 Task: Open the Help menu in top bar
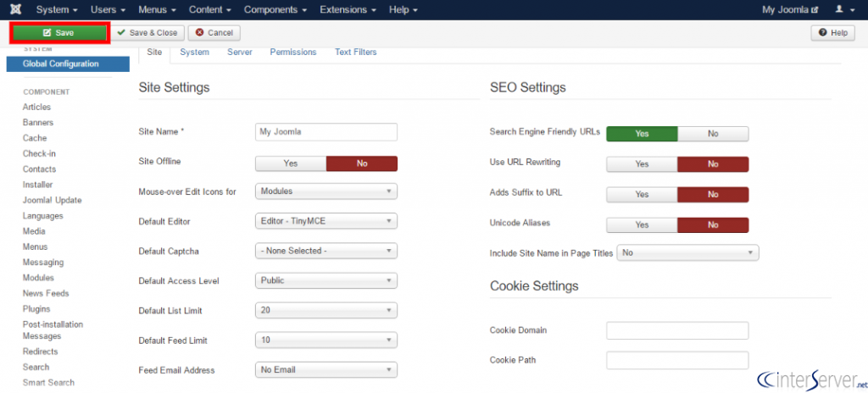tap(403, 9)
